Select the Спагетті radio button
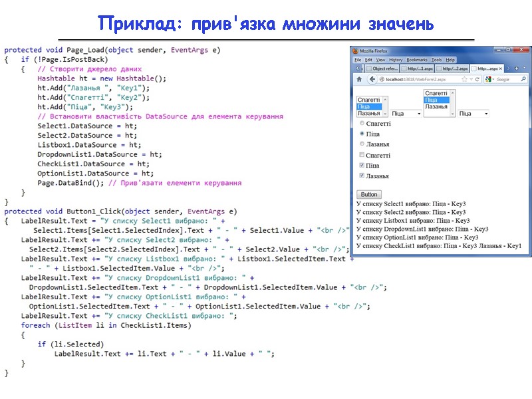 point(362,123)
